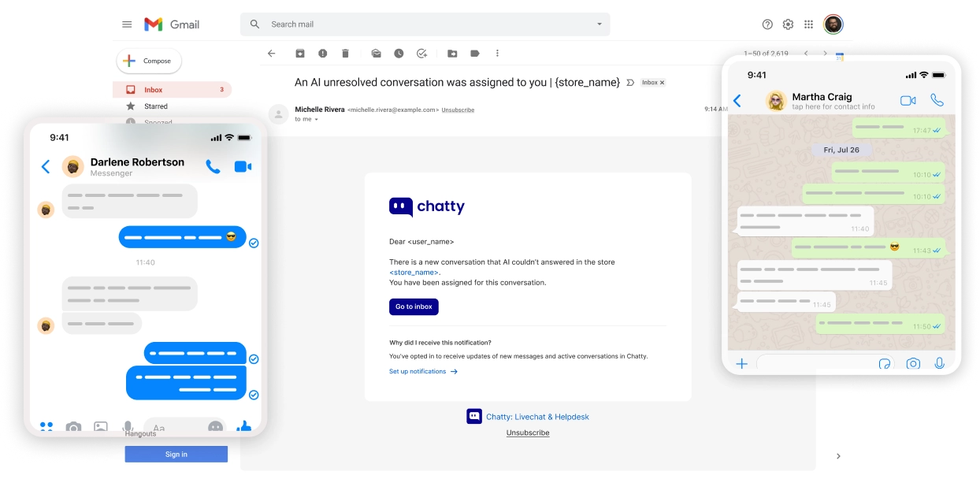Delete the email with trash icon
The width and height of the screenshot is (980, 479).
click(345, 54)
